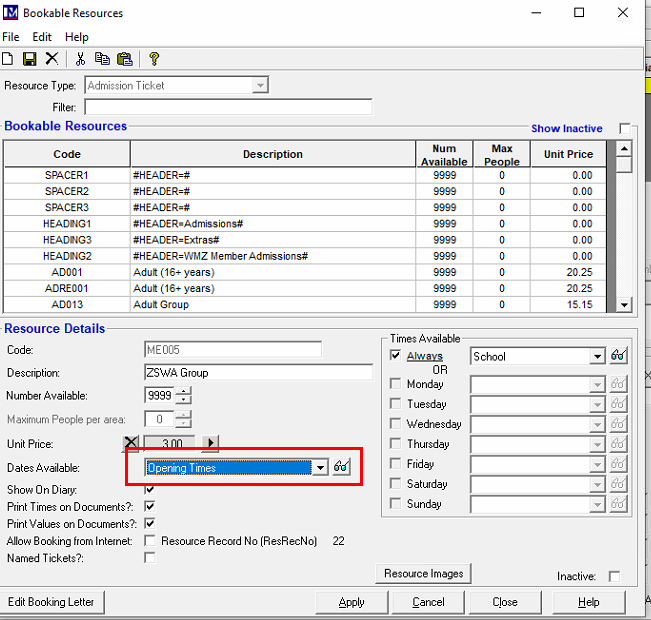
Task: Click the Paste clipboard icon
Action: click(x=124, y=59)
